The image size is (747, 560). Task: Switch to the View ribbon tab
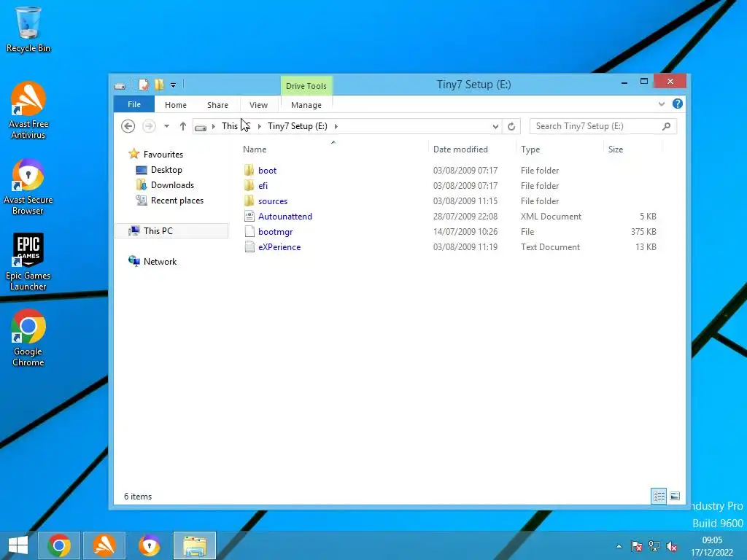click(259, 105)
